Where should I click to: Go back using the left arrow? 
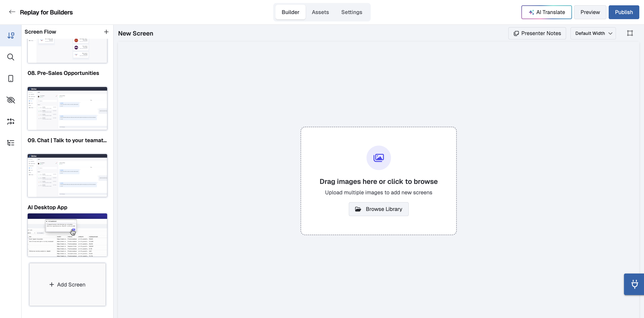(12, 12)
